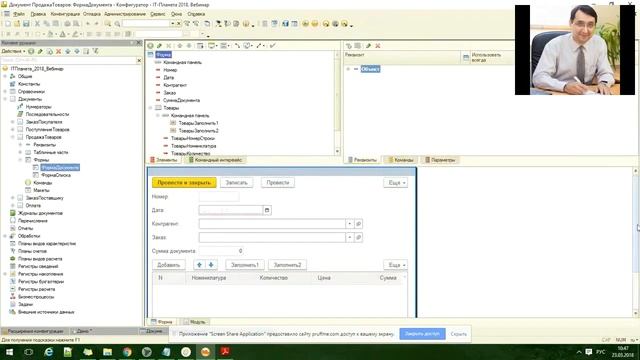Screen dimensions: 640x360
Task: Click the Провести и закрыть button
Action: click(184, 182)
